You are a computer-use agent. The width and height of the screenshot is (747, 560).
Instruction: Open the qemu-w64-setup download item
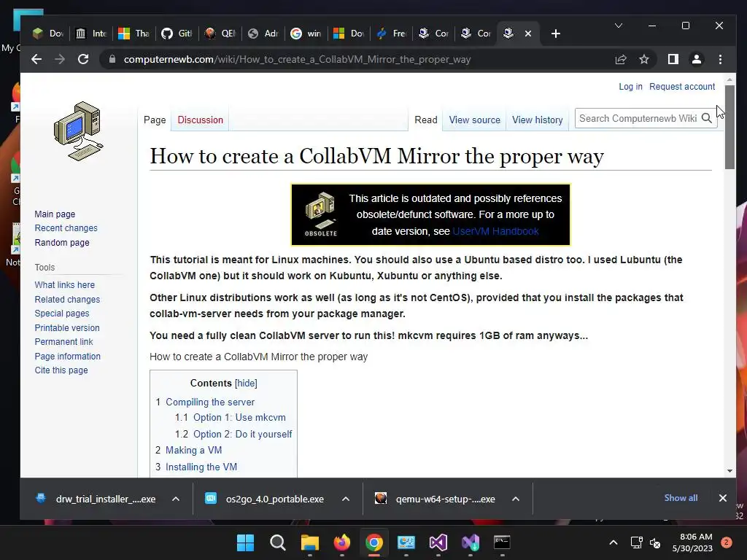click(x=435, y=499)
